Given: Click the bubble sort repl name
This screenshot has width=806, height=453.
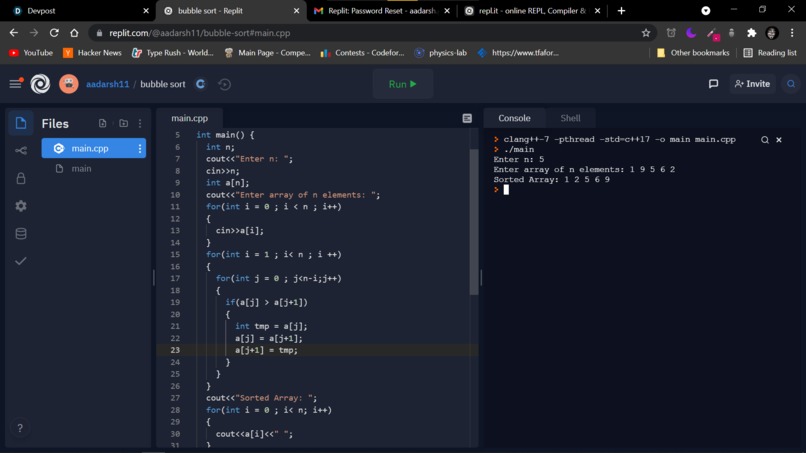Looking at the screenshot, I should [x=163, y=84].
